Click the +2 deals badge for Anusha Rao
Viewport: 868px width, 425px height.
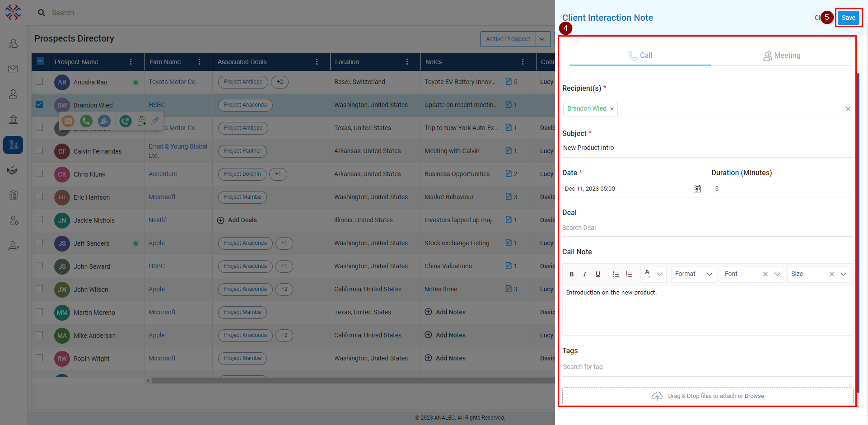pos(280,82)
